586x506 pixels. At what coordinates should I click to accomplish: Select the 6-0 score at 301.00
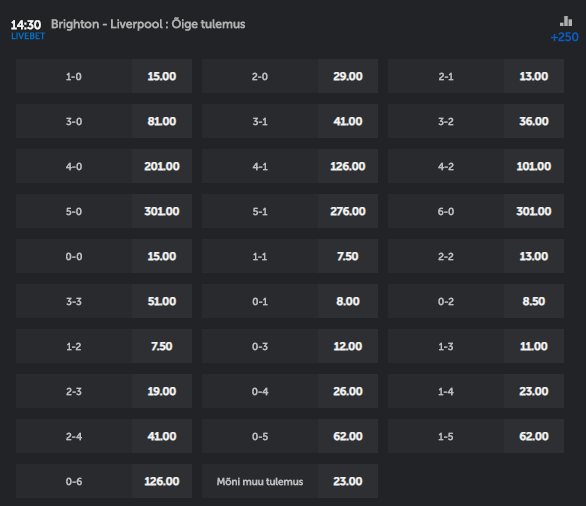pos(476,211)
